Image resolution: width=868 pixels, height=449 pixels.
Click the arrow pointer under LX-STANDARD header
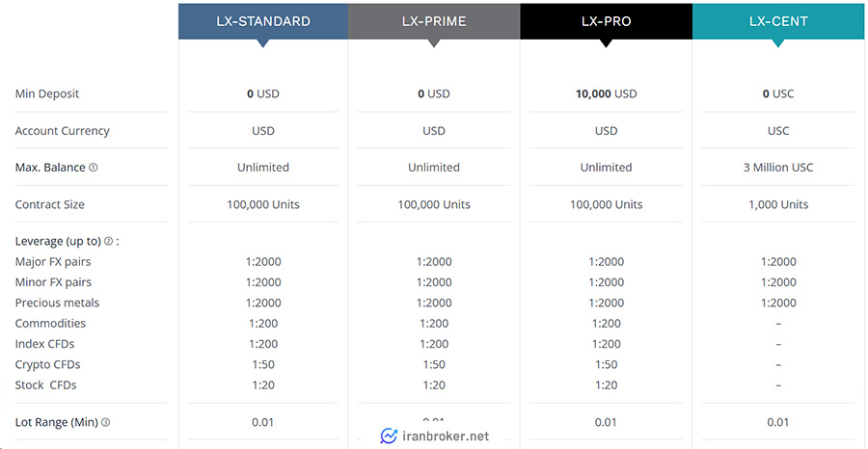pyautogui.click(x=263, y=43)
